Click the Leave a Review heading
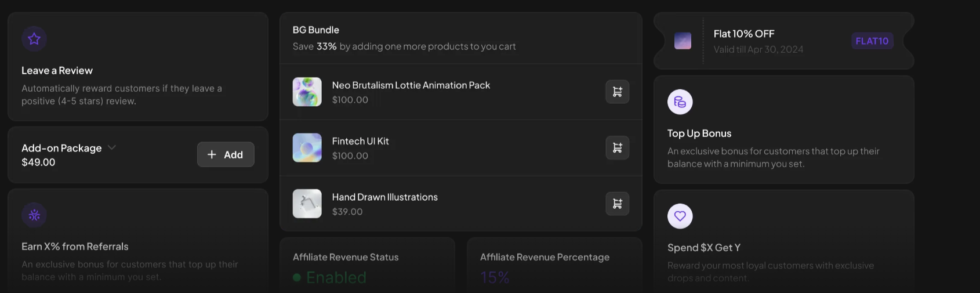 point(57,71)
